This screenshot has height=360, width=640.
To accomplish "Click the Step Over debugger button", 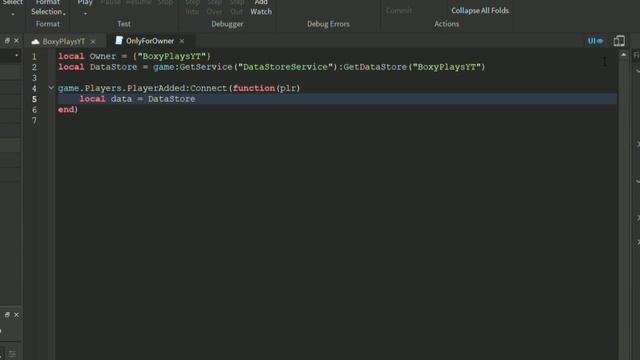I will [214, 7].
